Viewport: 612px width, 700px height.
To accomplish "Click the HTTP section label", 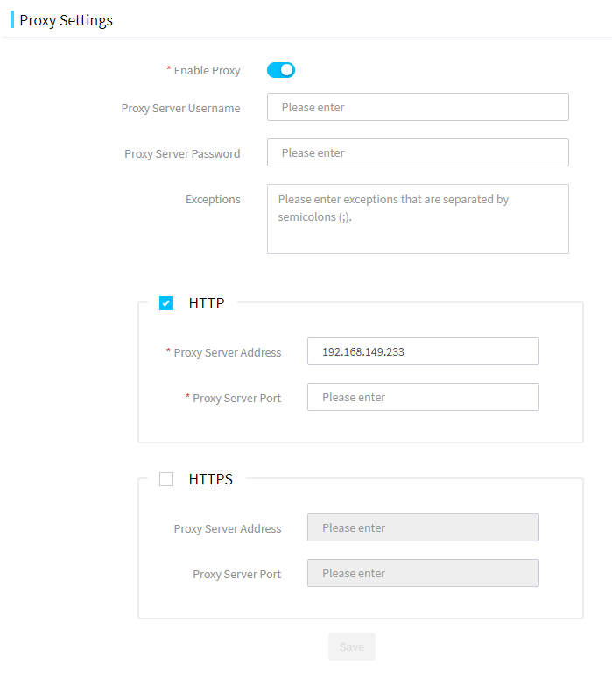I will (x=207, y=303).
